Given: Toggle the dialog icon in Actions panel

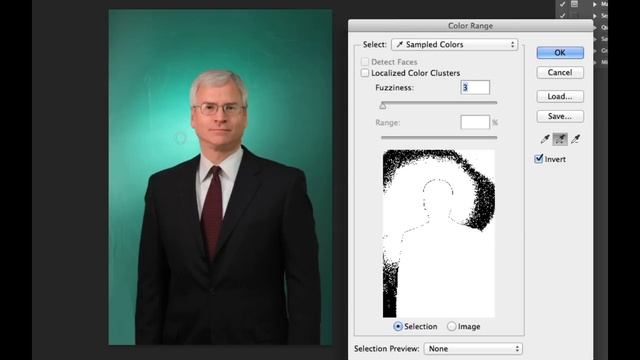Looking at the screenshot, I should point(574,4).
